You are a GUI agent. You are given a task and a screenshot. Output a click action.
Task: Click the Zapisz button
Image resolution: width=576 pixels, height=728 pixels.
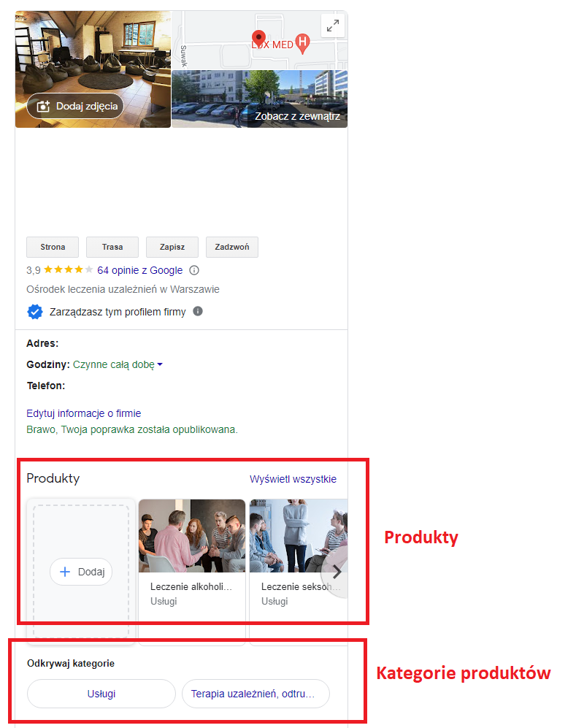(x=172, y=247)
